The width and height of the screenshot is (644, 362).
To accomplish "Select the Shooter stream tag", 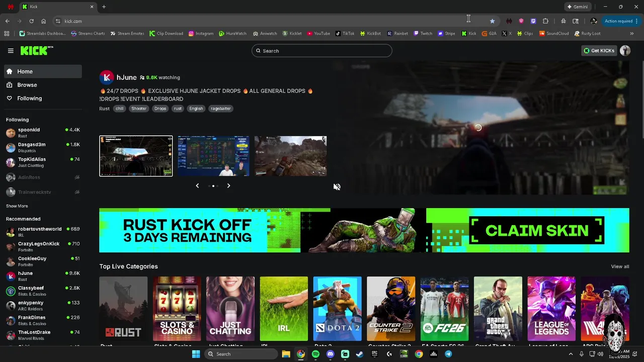I will (x=139, y=109).
